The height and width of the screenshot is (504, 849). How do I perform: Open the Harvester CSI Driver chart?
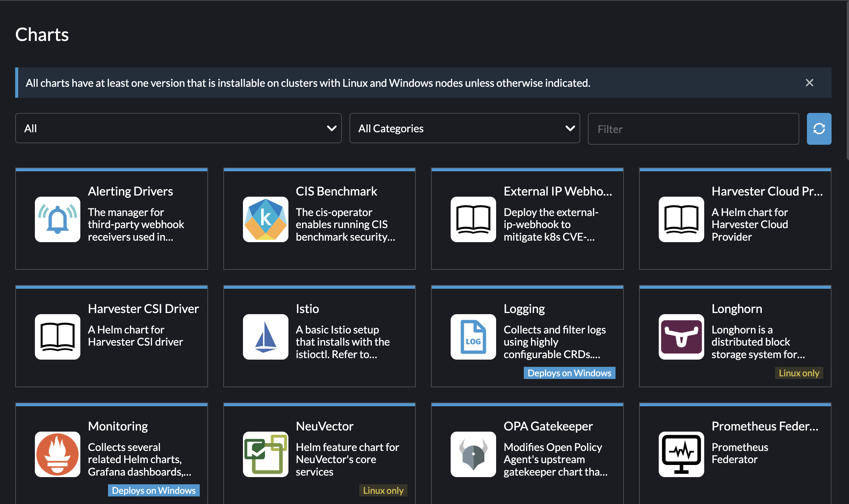coord(111,337)
